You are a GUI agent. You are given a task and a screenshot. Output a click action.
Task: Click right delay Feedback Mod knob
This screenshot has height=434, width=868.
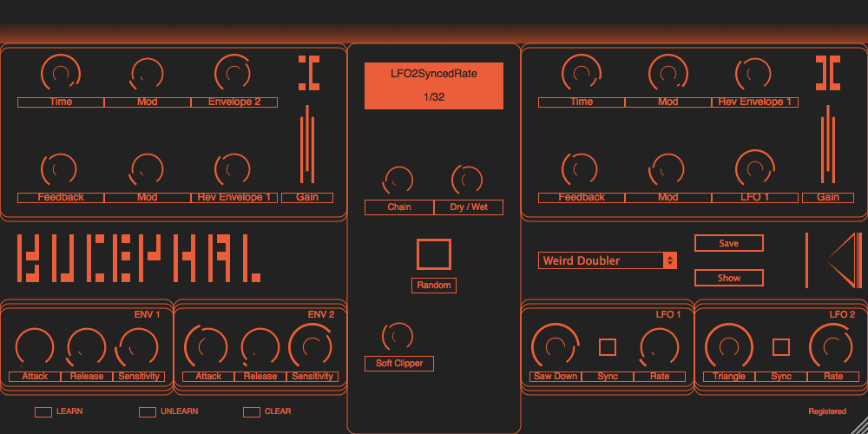coord(667,169)
